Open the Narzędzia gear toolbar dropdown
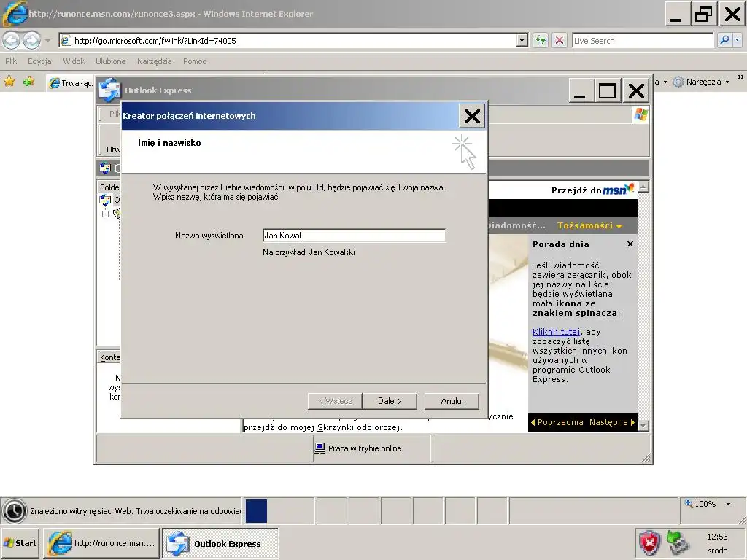Screen dimensions: 747x560 pos(702,82)
